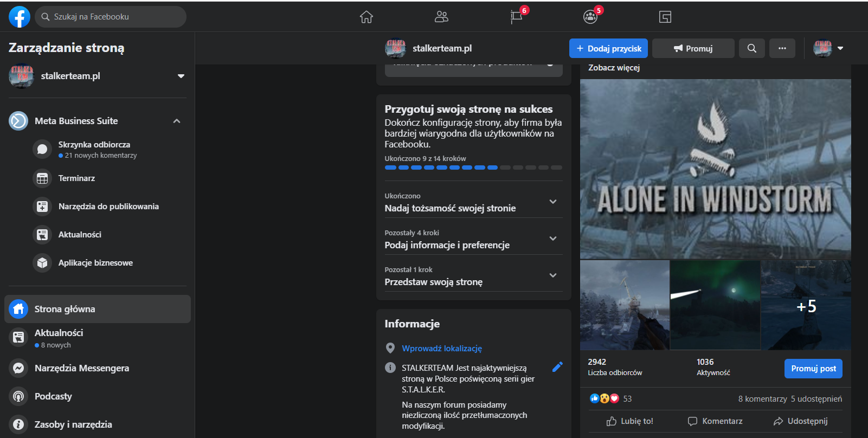Open the +5 more photos thumbnail
The width and height of the screenshot is (868, 438).
click(x=806, y=305)
